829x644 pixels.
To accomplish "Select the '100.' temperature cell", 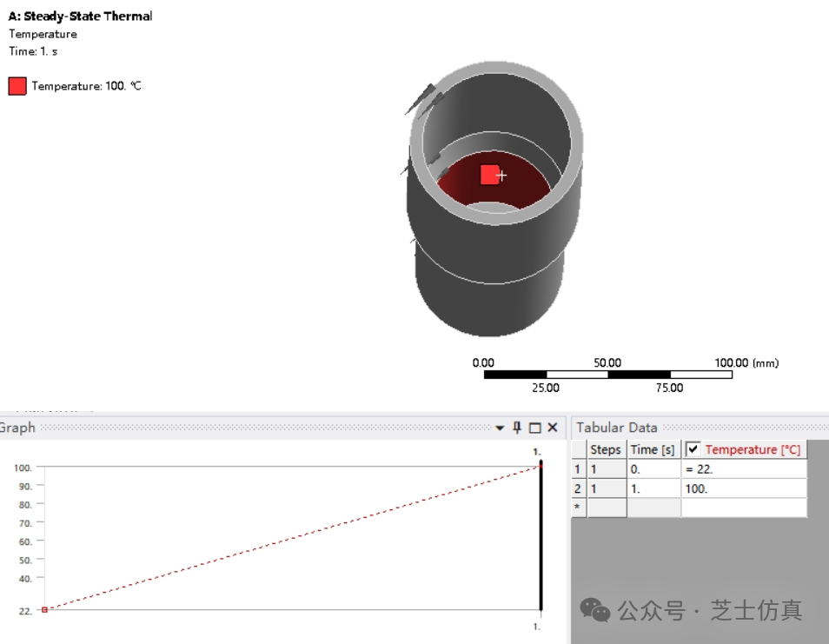I will [x=744, y=488].
